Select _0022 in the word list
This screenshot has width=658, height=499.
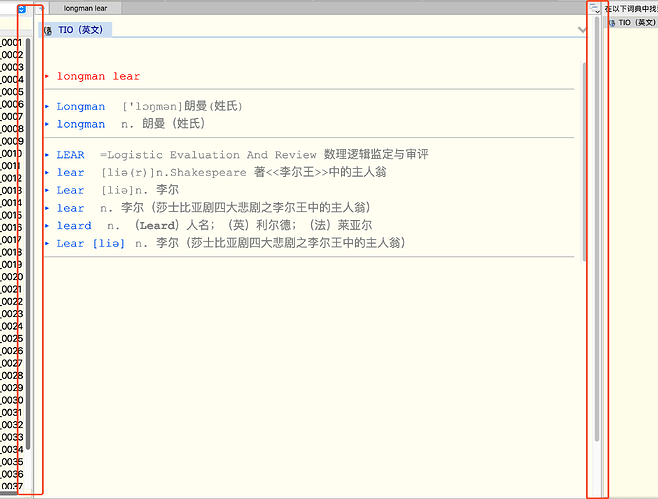[x=11, y=301]
